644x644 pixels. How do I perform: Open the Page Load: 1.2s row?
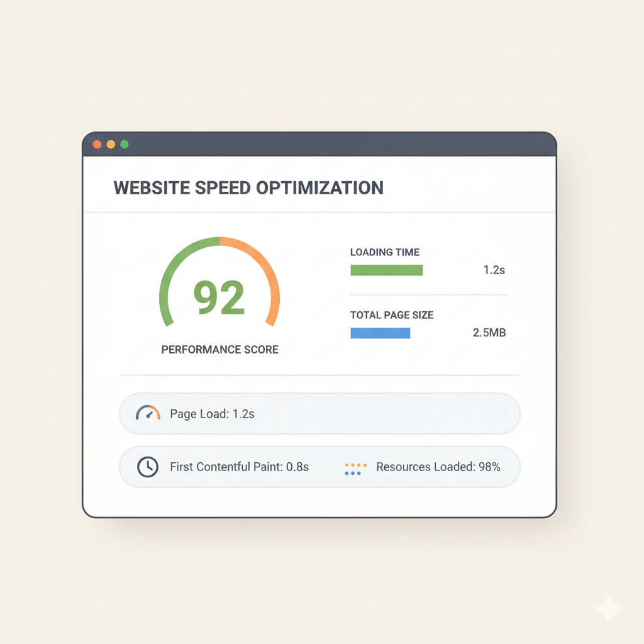coord(319,414)
